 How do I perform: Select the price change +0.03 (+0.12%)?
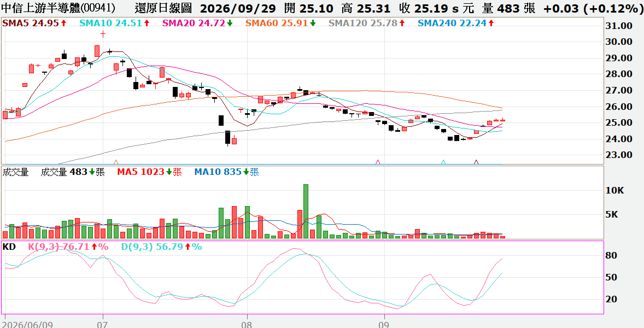pos(592,8)
